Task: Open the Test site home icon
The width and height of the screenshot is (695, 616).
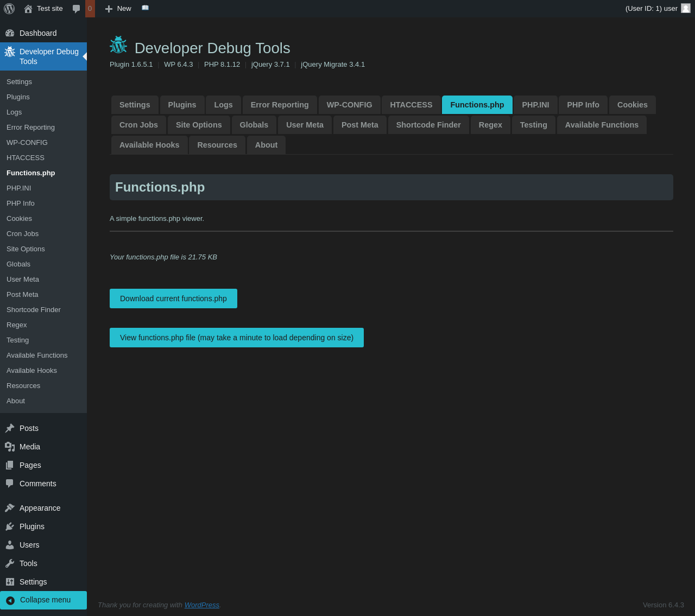Action: pos(28,9)
